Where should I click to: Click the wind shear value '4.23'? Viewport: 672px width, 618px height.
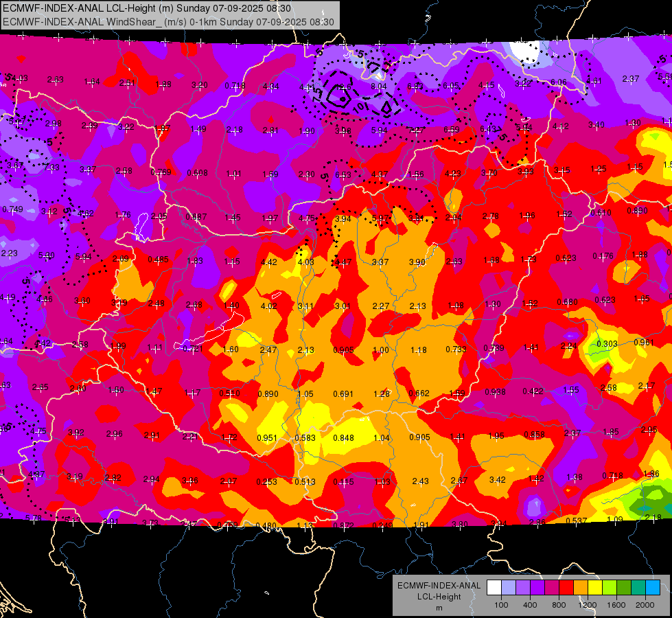pyautogui.click(x=453, y=174)
